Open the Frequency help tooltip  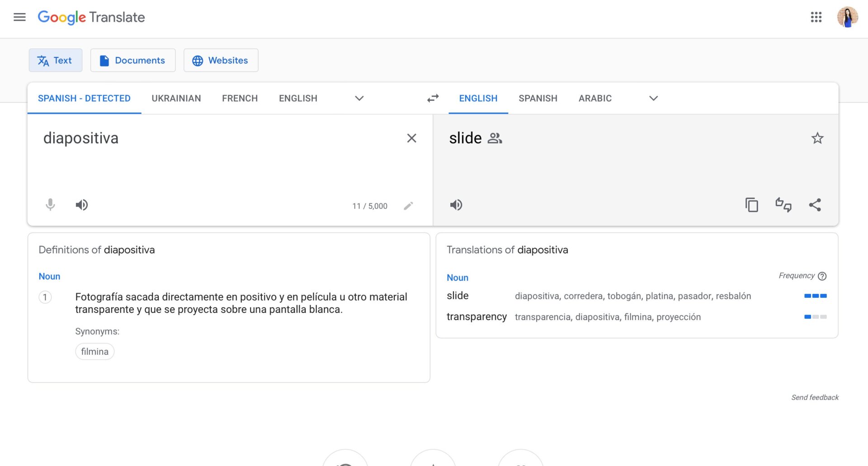coord(822,276)
